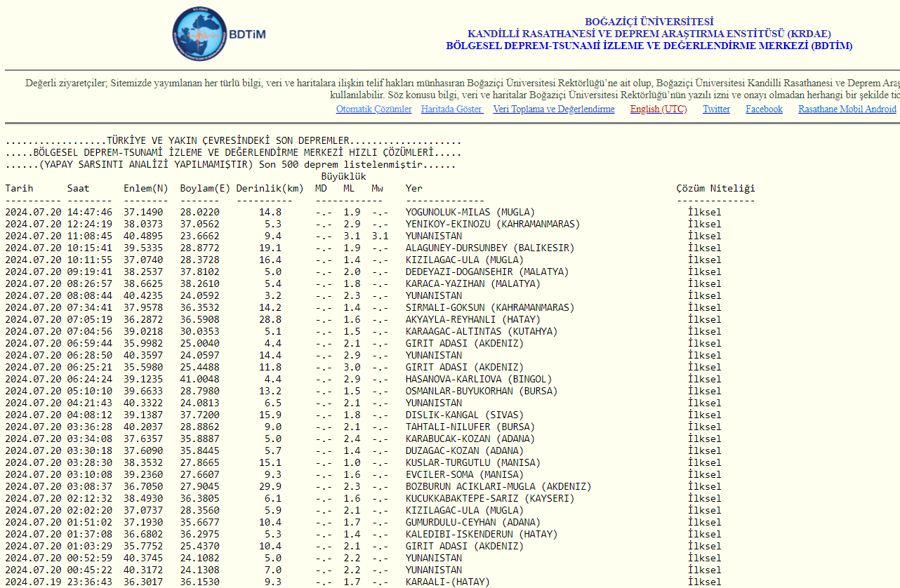This screenshot has height=588, width=900.
Task: Click the Kandilli Rasathanesi (KRDAE) heading line
Action: 649,34
